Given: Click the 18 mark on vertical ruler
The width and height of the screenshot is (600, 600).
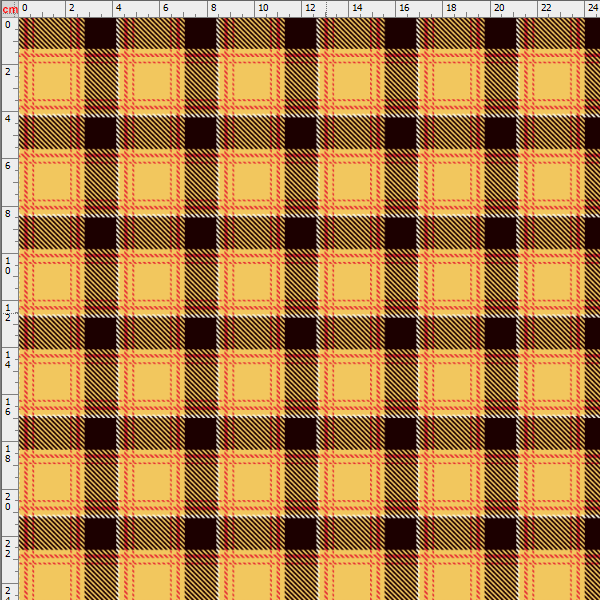Looking at the screenshot, I should click(x=8, y=453).
